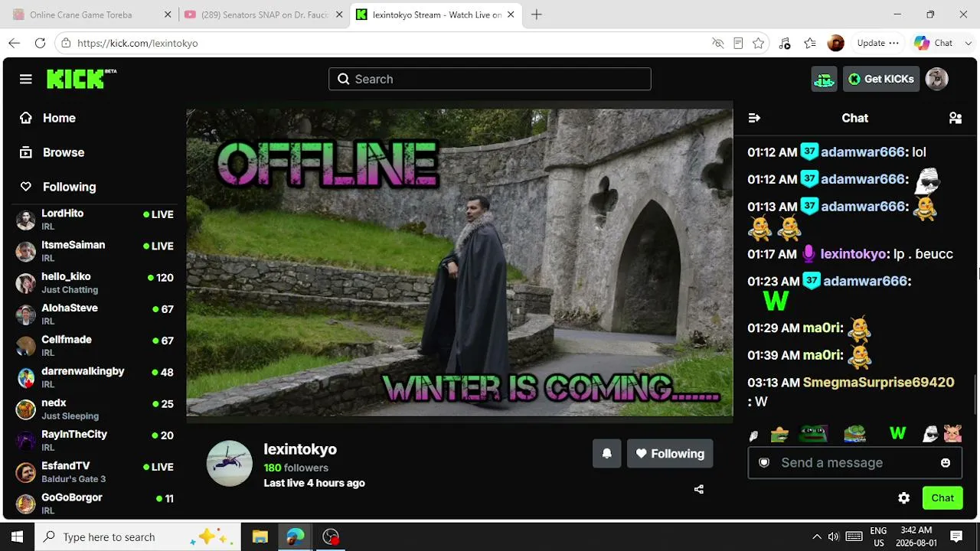Click the notification bell for lexintokyo
This screenshot has width=980, height=551.
[x=606, y=454]
